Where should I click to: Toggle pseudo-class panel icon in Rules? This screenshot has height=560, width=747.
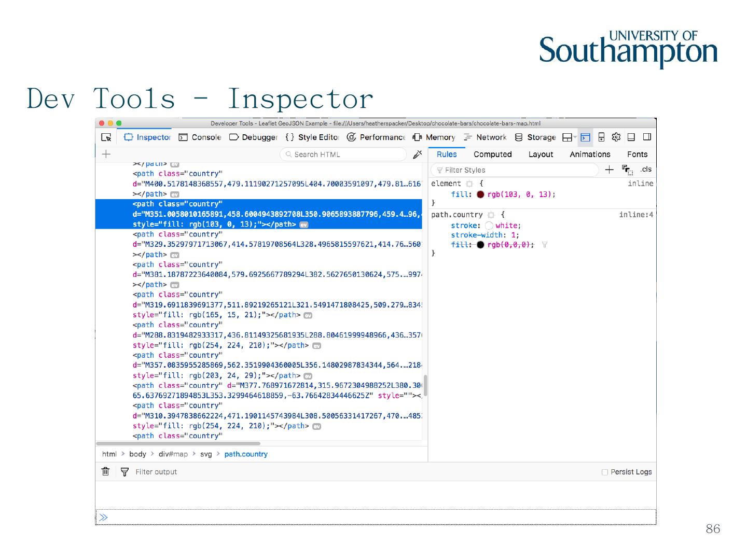627,170
